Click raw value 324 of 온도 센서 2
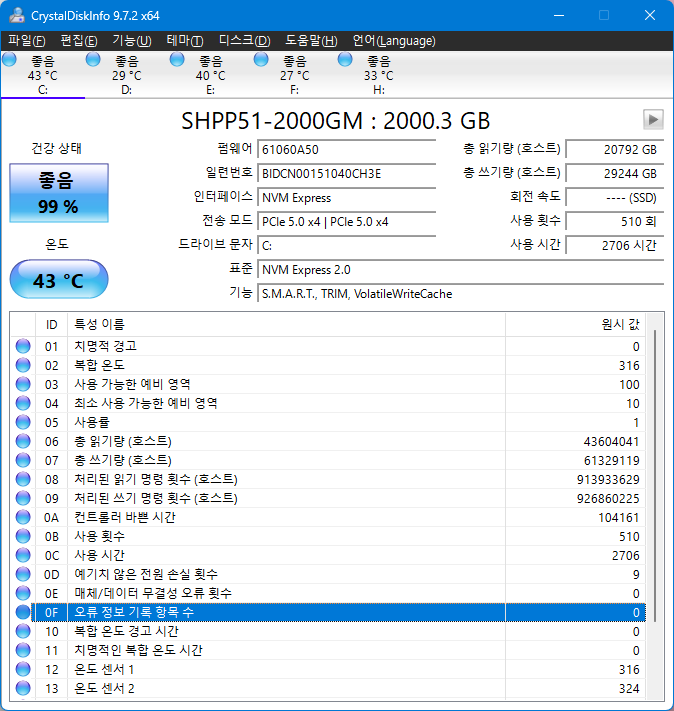This screenshot has height=711, width=674. [629, 689]
